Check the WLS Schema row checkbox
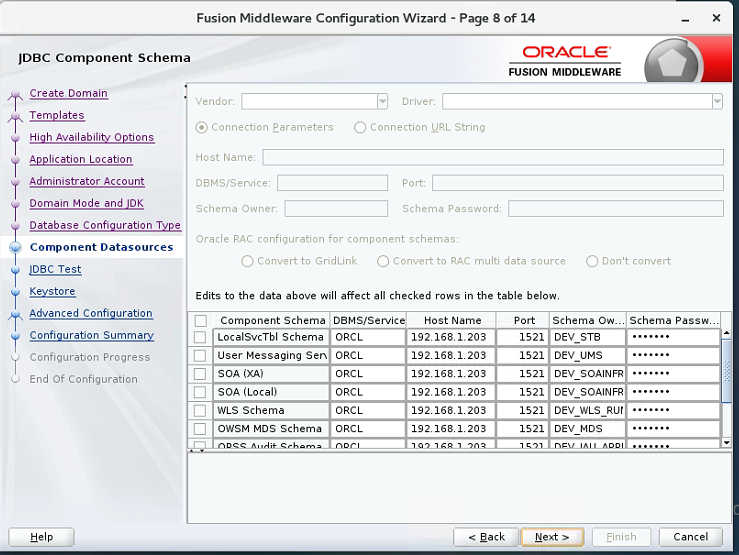 (x=200, y=411)
